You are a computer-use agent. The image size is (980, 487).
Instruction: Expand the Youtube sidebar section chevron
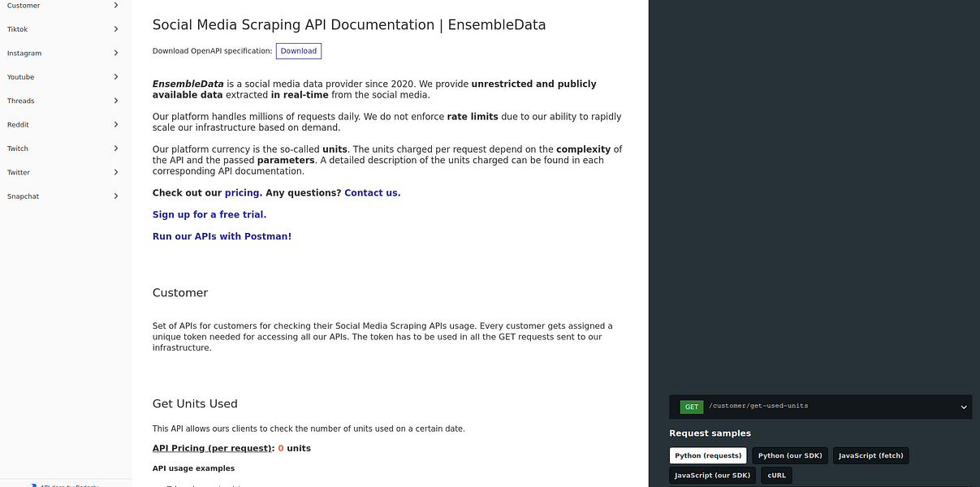[116, 77]
